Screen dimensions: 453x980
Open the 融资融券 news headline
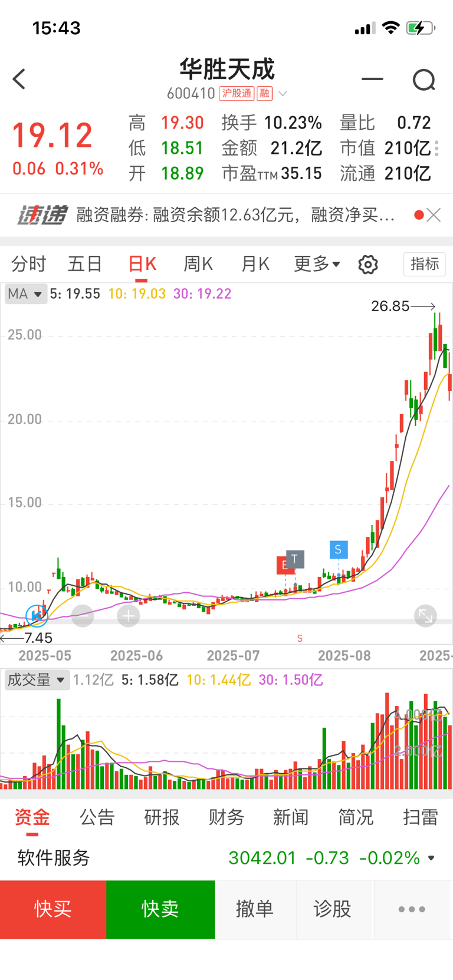(235, 215)
